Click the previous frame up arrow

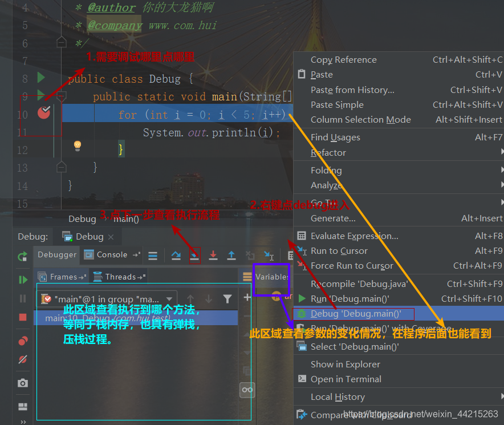(x=190, y=299)
